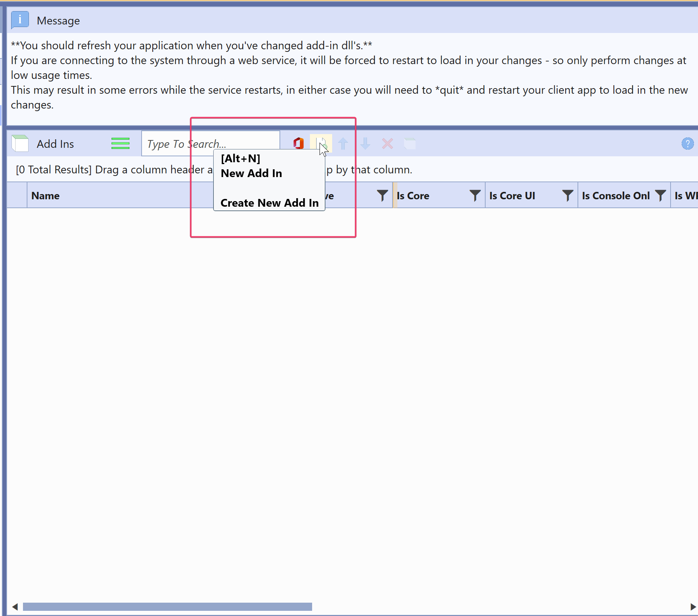
Task: Click the cube icon at the toolbar's right end
Action: point(410,144)
